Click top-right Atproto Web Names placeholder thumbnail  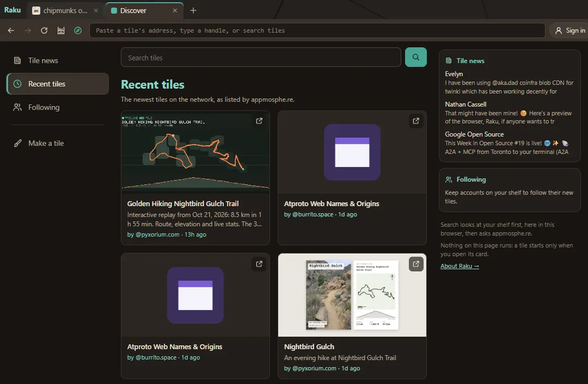click(352, 152)
